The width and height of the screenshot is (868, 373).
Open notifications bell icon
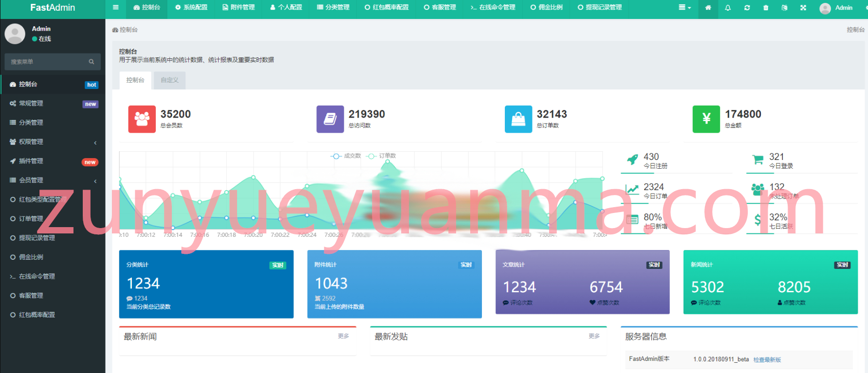coord(728,7)
